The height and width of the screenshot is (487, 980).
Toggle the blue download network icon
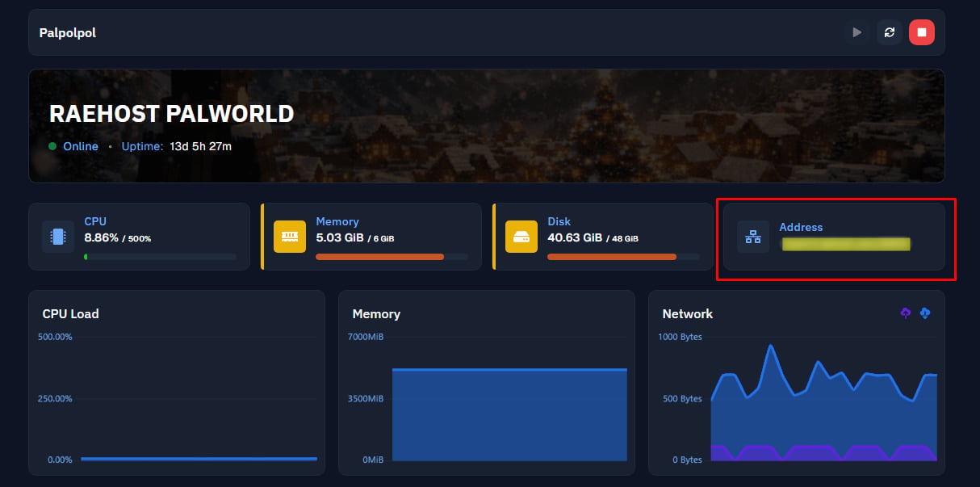925,313
